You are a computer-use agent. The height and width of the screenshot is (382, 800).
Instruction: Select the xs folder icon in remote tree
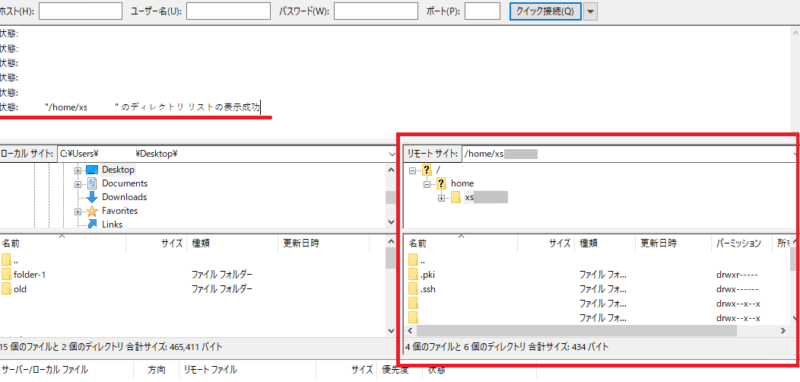(456, 198)
